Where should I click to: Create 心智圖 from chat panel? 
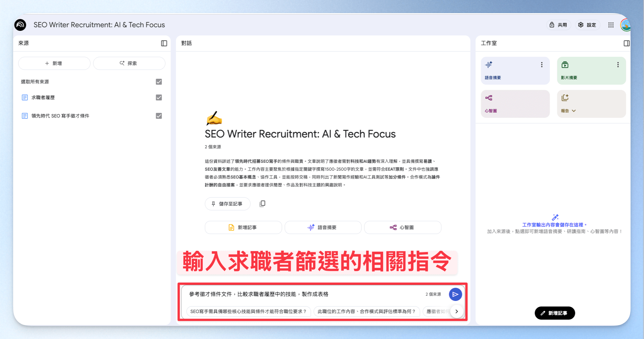[402, 227]
